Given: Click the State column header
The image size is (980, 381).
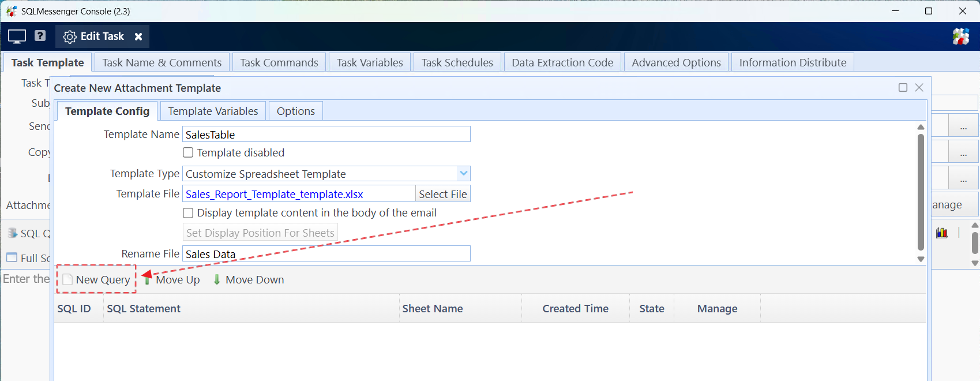Looking at the screenshot, I should 652,308.
